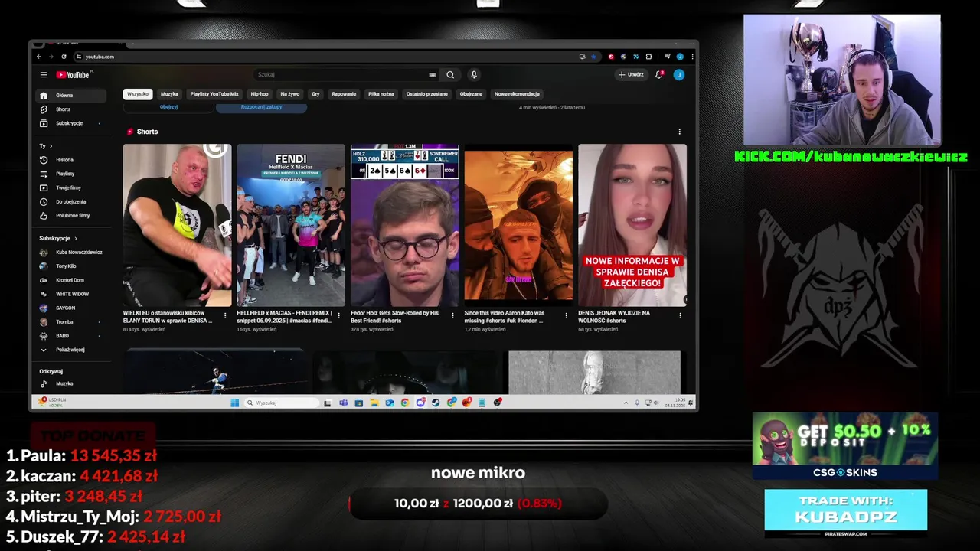
Task: Select the Piłka nożna filter chip
Action: coord(381,94)
